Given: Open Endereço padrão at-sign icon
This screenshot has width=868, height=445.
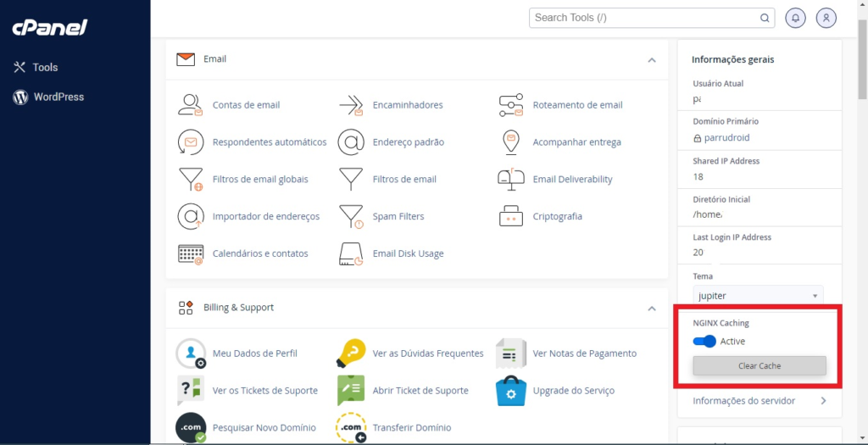Looking at the screenshot, I should coord(351,142).
